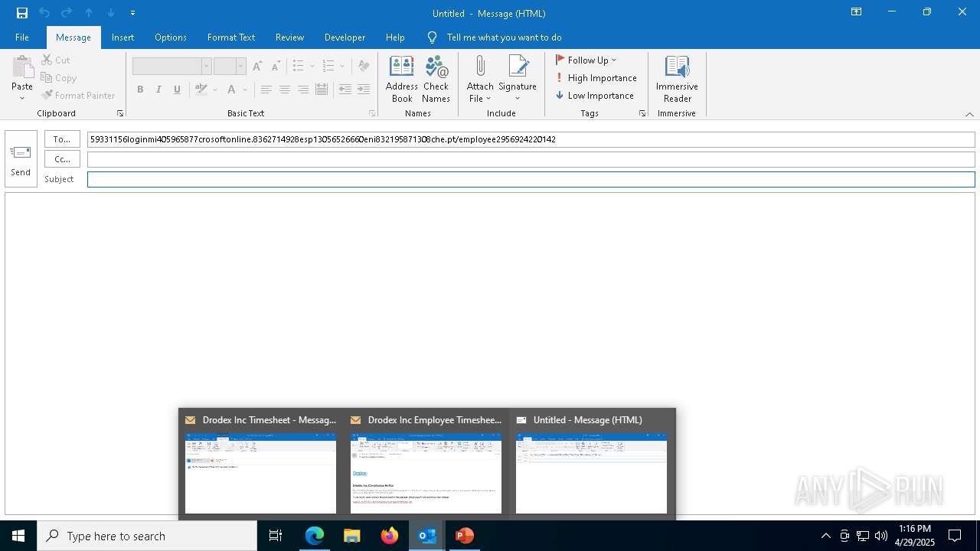Open PowerPoint from the taskbar

point(464,536)
